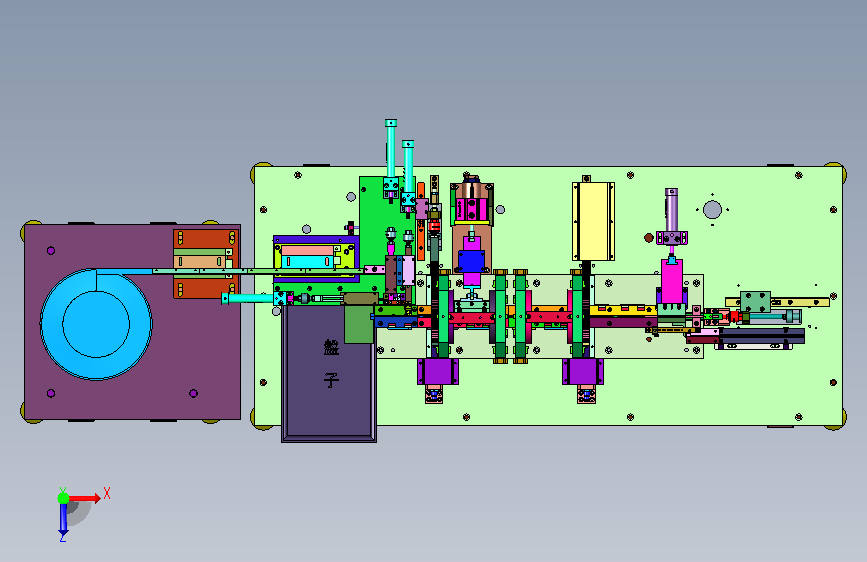Click the small brown circle near the lavender cylinder

649,238
